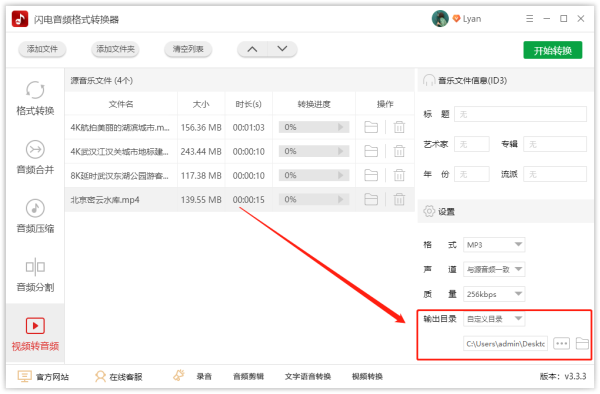Screen dimensions: 600x394
Task: Click the 添加文件夹 add folder button
Action: (x=115, y=49)
